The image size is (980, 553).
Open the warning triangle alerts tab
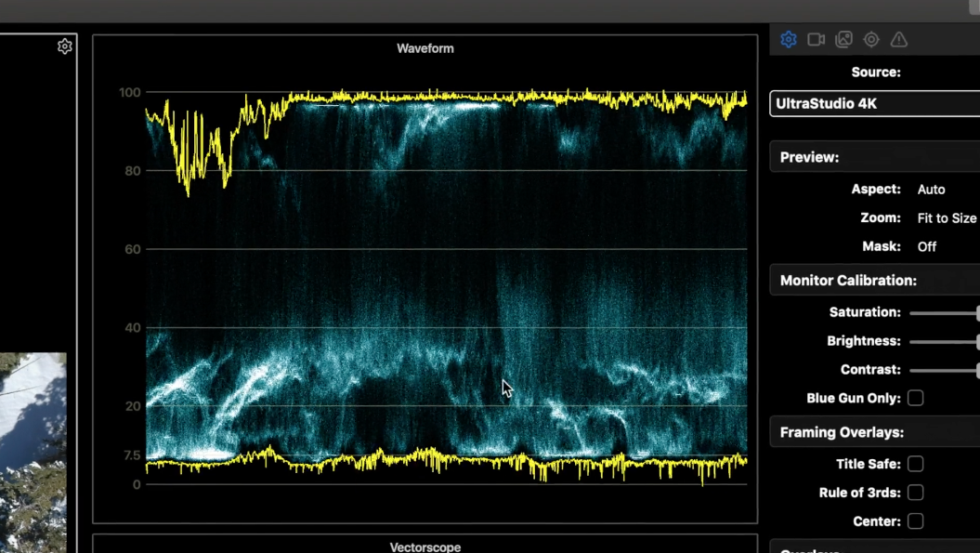[x=899, y=39]
